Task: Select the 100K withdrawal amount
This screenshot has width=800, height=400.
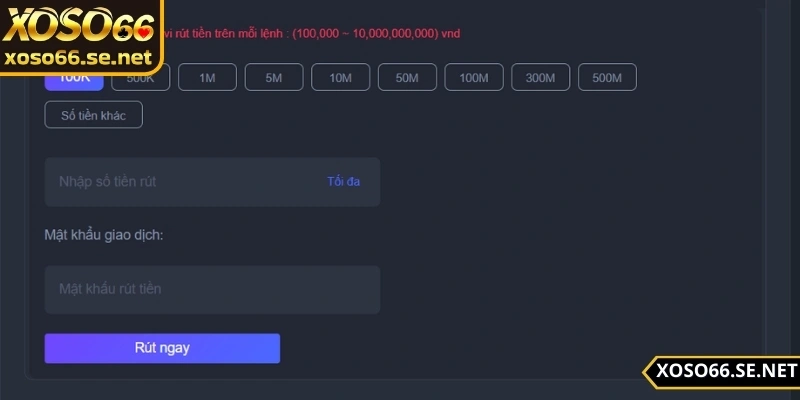Action: (x=74, y=78)
